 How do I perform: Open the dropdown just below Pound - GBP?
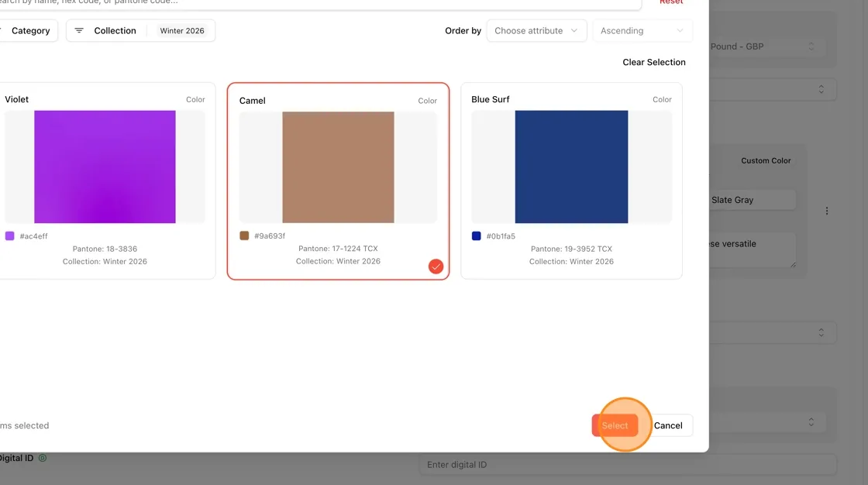[773, 89]
